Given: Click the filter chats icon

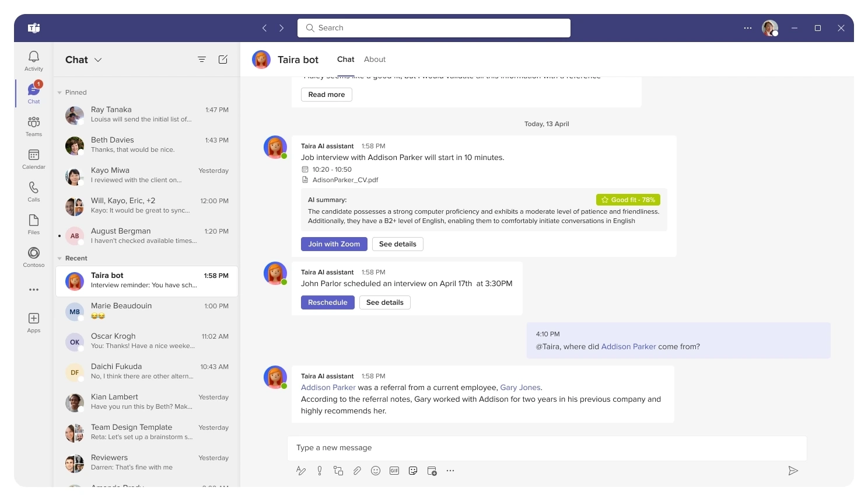Looking at the screenshot, I should coord(202,60).
